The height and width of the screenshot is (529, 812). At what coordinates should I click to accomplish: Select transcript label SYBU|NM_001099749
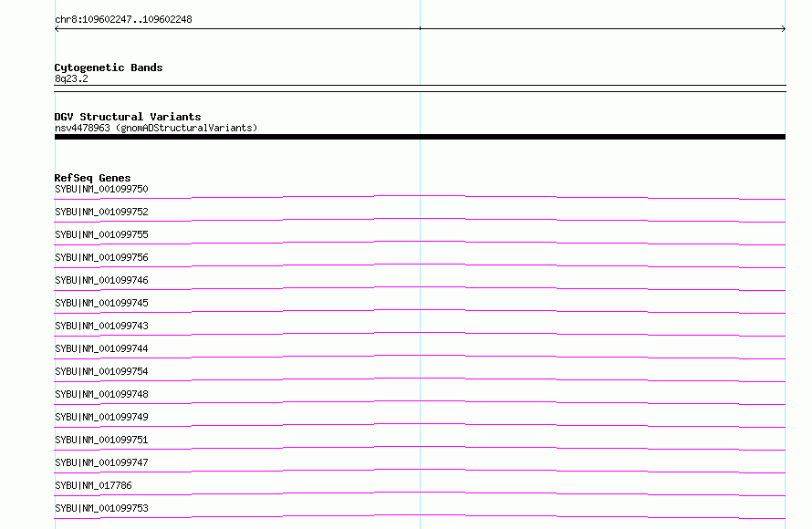(x=101, y=417)
